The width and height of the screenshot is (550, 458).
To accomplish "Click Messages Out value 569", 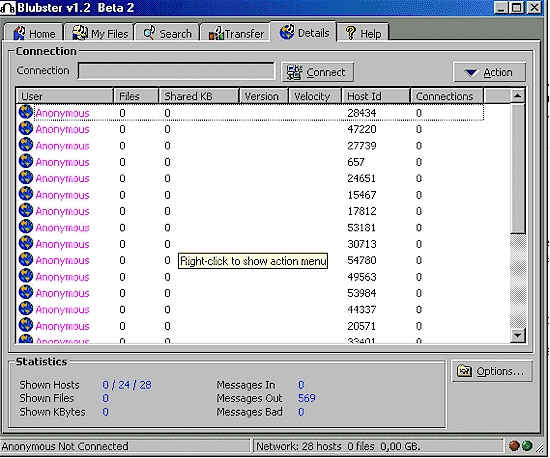I will [307, 398].
